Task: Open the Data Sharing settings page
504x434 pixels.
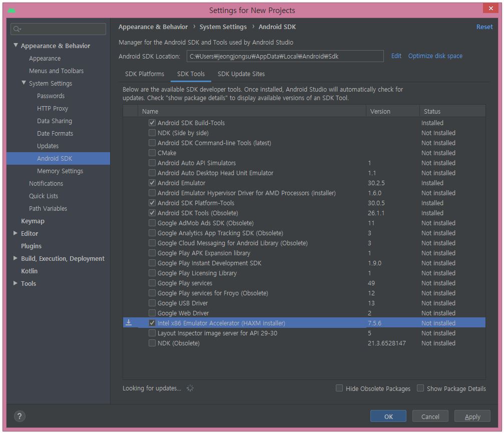Action: pos(55,121)
